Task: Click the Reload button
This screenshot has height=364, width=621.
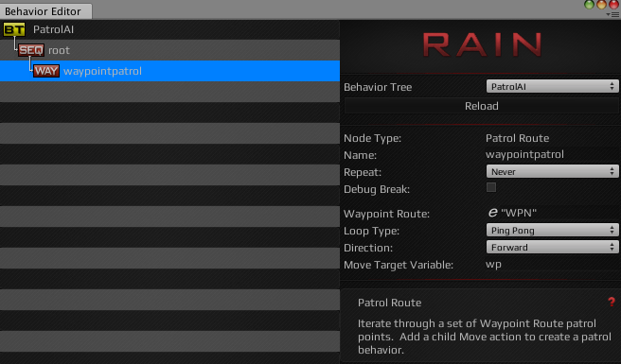Action: 481,106
